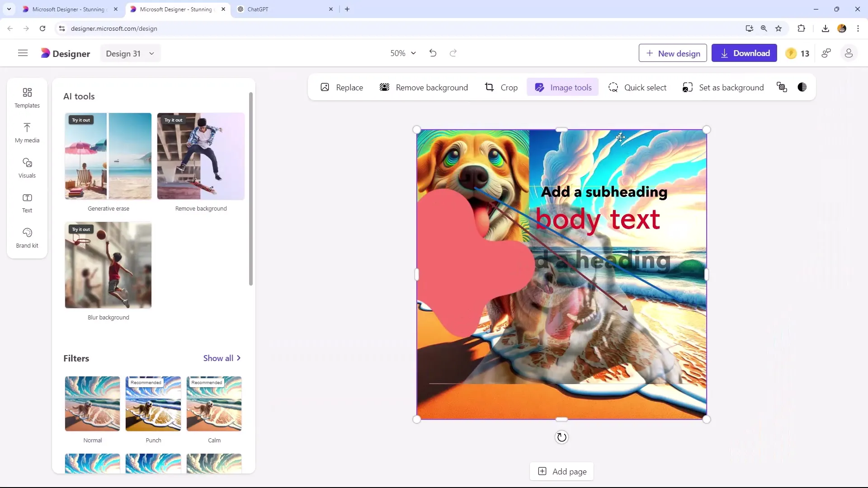
Task: Apply the Calm filter
Action: (214, 404)
